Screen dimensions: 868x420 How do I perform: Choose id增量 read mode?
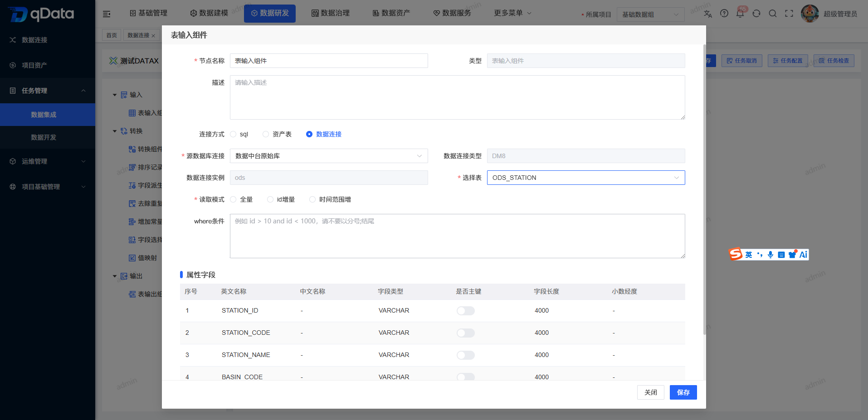(x=270, y=199)
